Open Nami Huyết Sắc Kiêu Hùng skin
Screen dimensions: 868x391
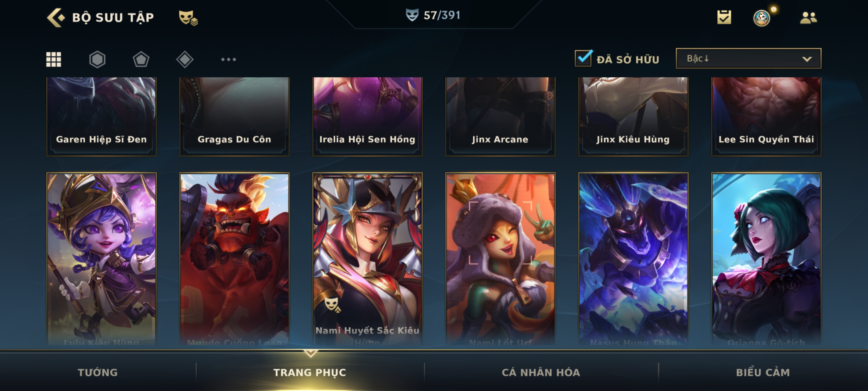pyautogui.click(x=367, y=259)
